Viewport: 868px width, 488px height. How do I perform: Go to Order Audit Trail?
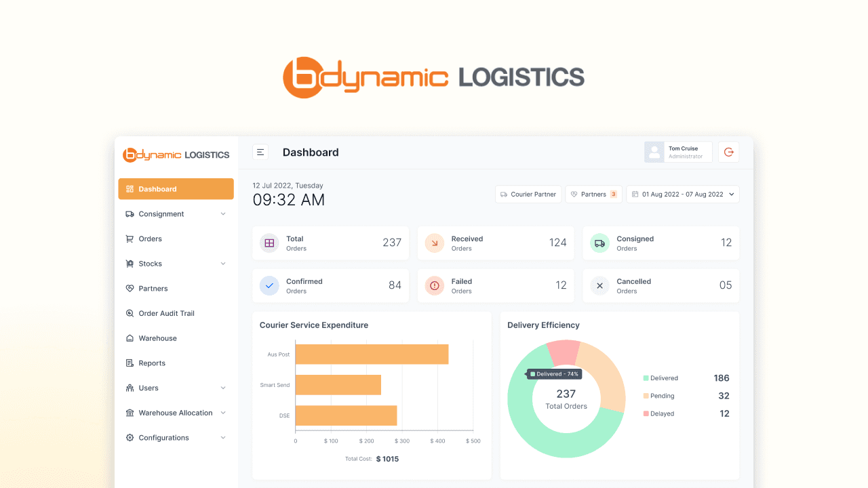pos(176,313)
